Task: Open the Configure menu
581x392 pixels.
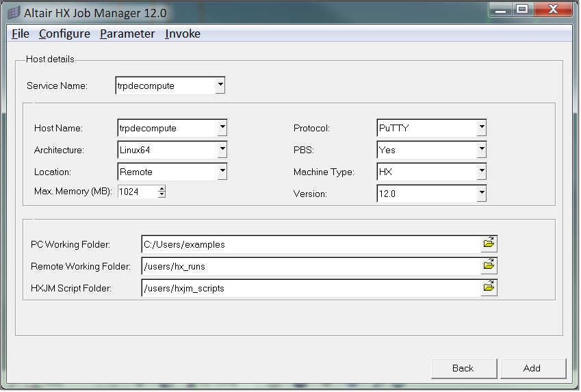Action: tap(64, 34)
